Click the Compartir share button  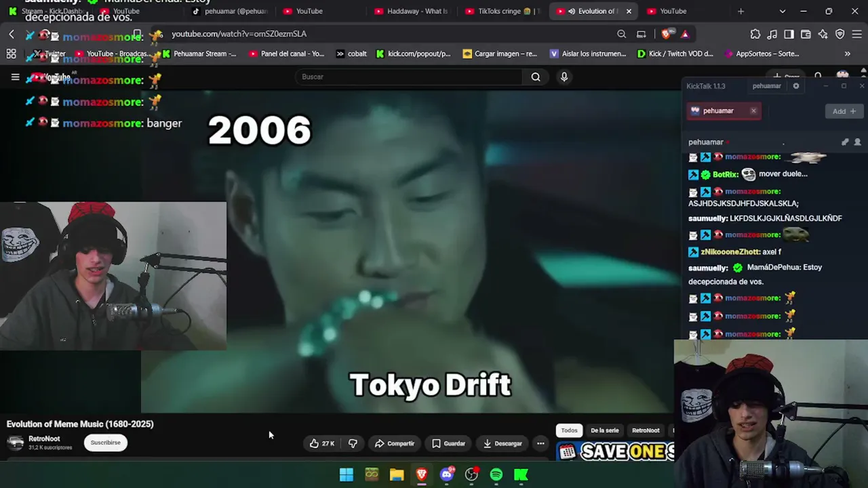pos(394,443)
